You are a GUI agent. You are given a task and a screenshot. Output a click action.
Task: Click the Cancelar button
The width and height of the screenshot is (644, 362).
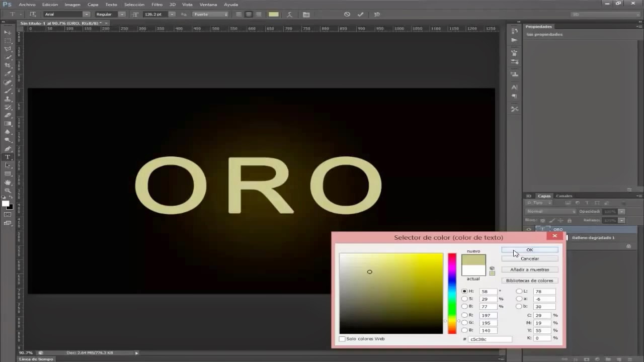[530, 258]
